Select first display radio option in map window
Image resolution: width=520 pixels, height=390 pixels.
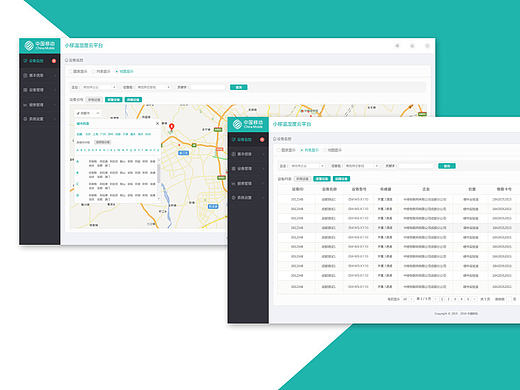click(x=70, y=71)
